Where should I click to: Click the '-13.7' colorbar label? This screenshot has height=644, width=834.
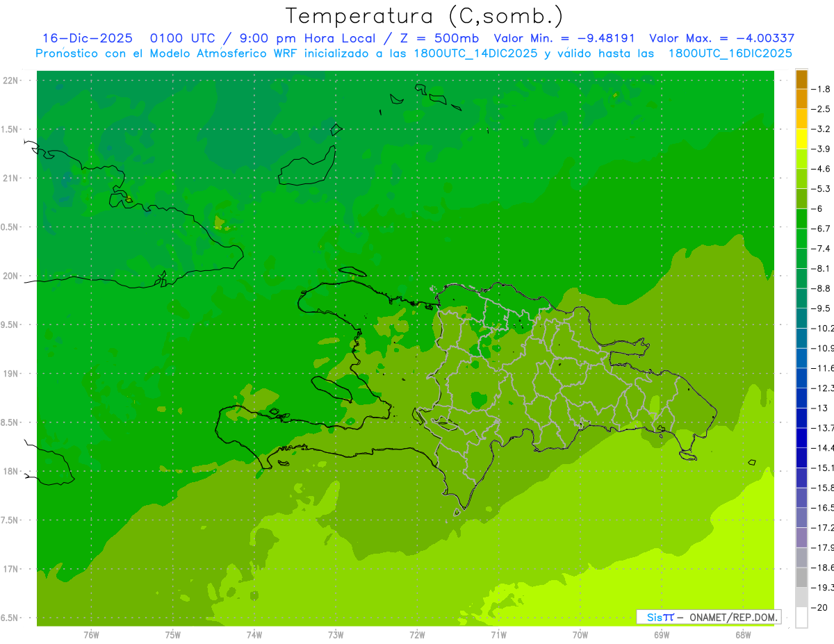tap(824, 428)
